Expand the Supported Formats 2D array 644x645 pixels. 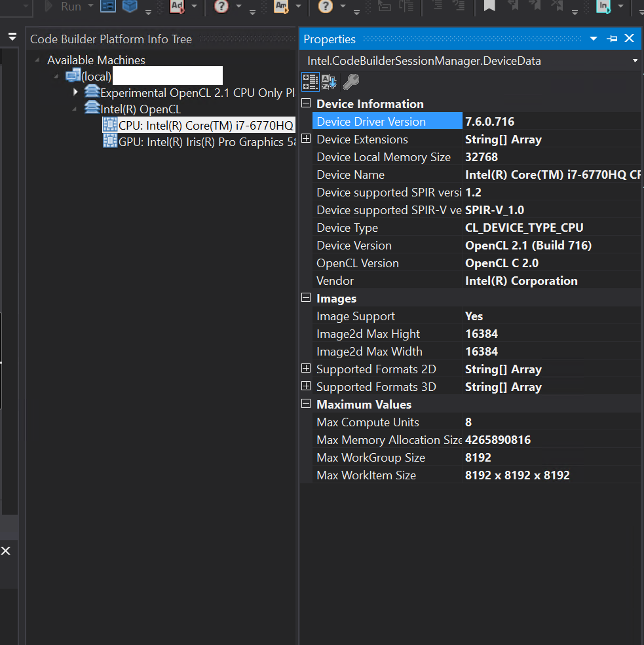[306, 369]
